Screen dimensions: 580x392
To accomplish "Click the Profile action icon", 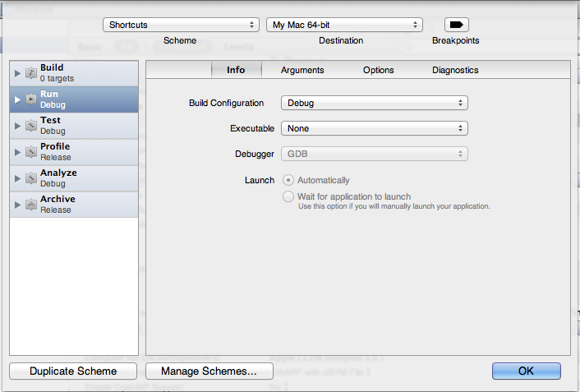I will (x=30, y=152).
